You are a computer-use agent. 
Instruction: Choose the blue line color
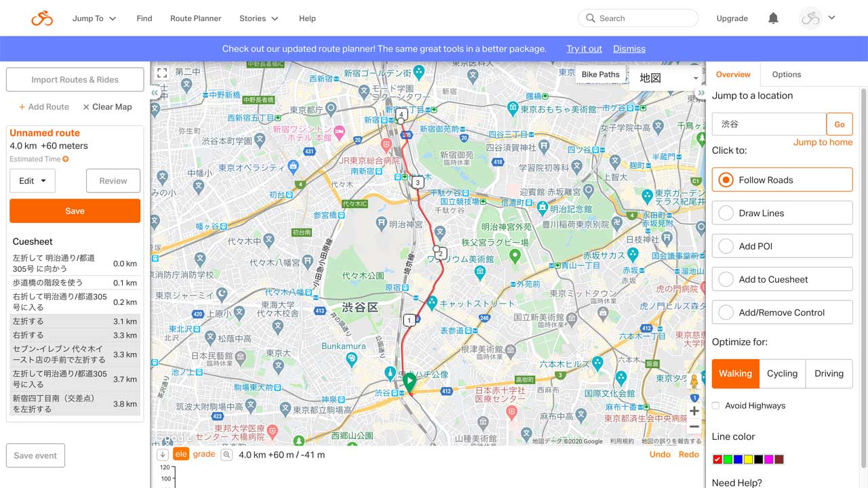(738, 460)
